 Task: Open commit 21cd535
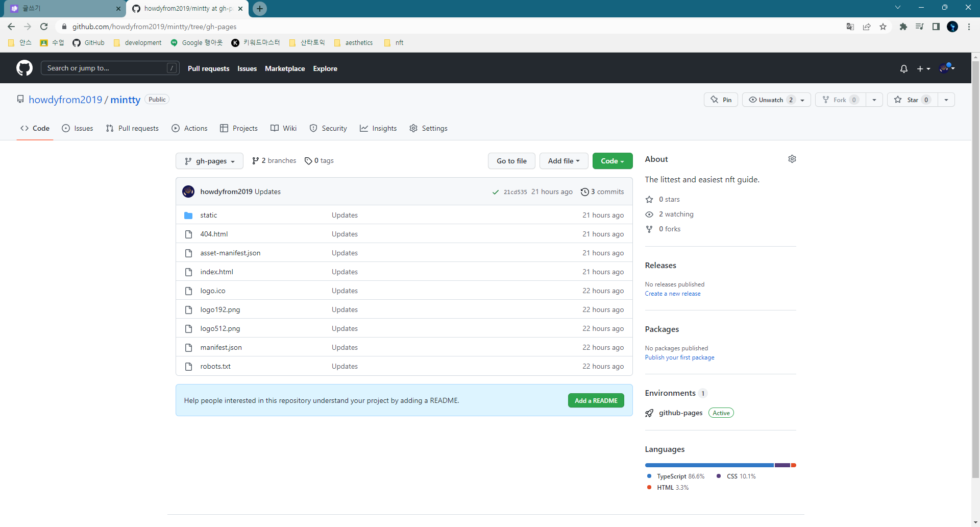coord(515,192)
